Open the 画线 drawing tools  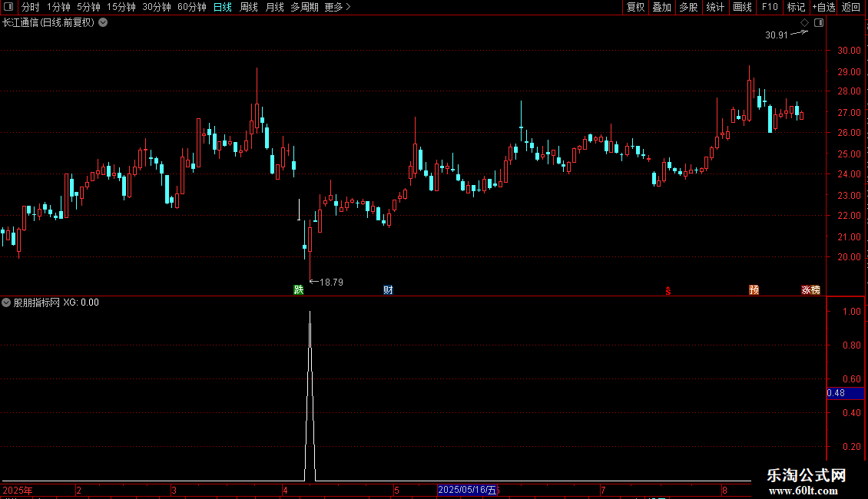(742, 7)
